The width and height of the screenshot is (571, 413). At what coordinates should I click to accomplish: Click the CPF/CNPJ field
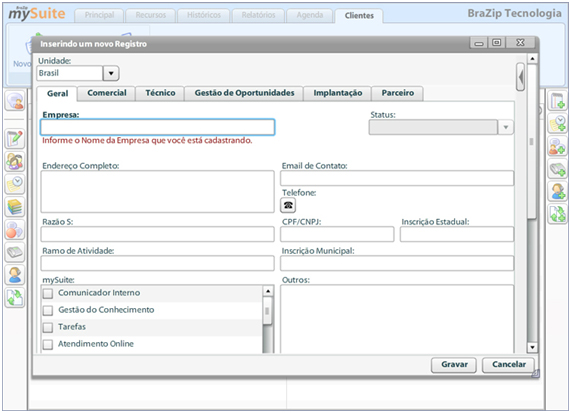[x=337, y=234]
